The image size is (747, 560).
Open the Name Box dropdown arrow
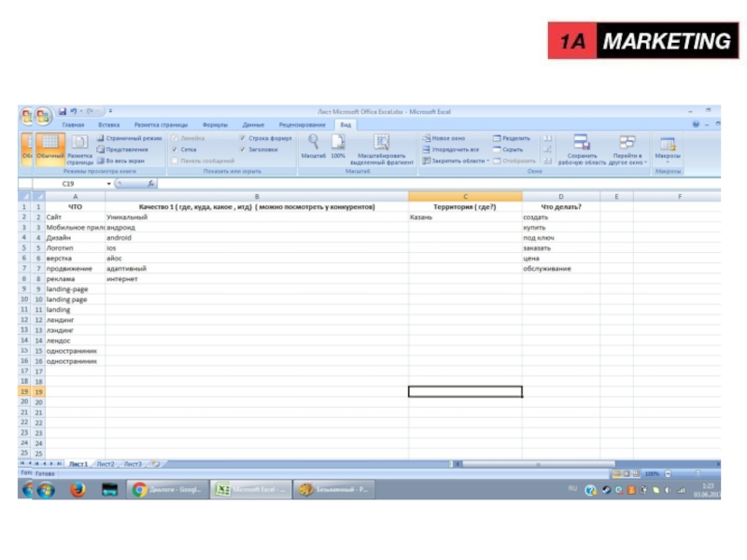point(109,184)
